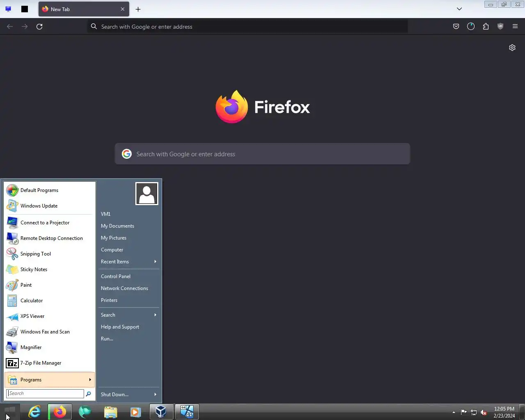Go back with the back arrow

tap(10, 27)
